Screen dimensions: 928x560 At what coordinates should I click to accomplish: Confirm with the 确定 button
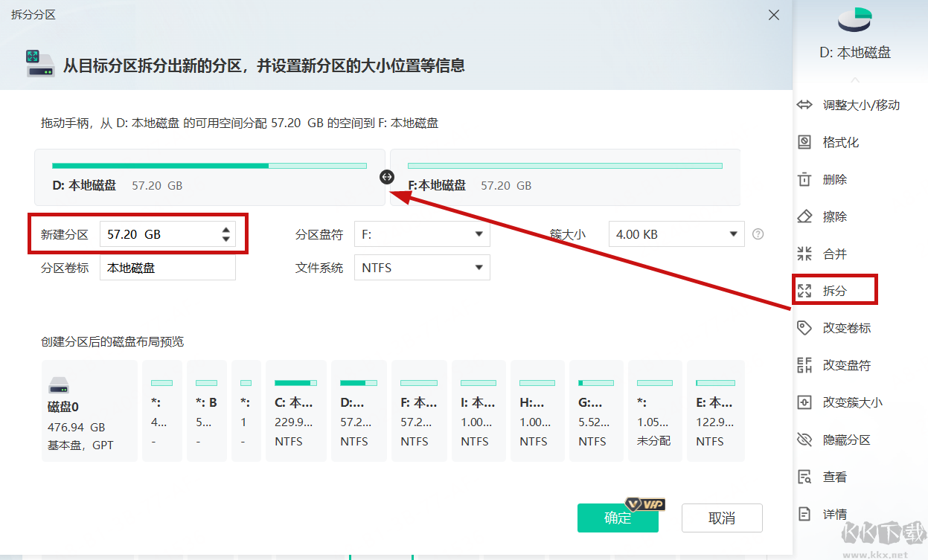[x=618, y=518]
